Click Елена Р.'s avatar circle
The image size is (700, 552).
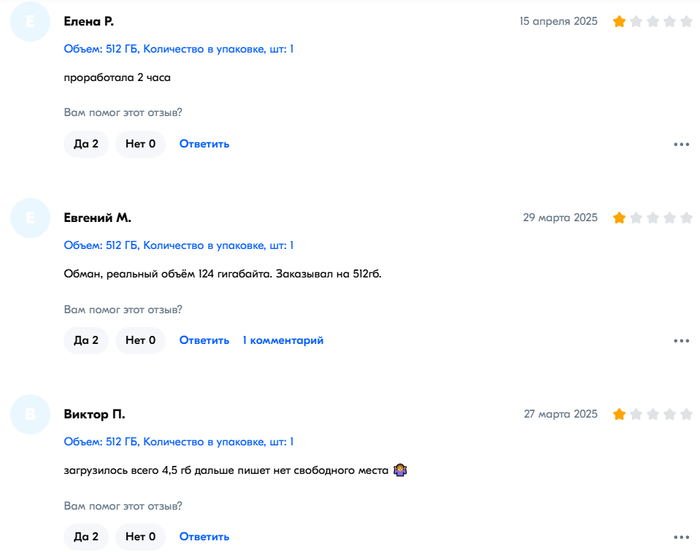pyautogui.click(x=30, y=22)
